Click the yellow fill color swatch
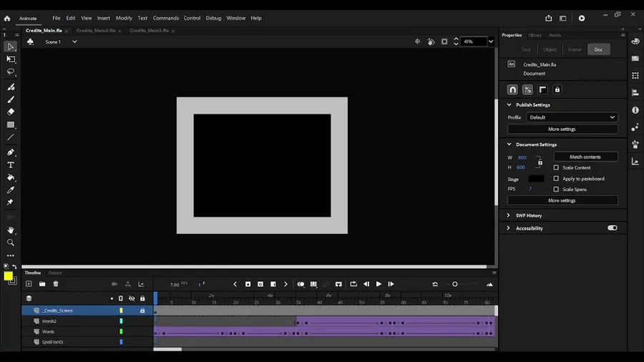644x362 pixels. click(8, 276)
